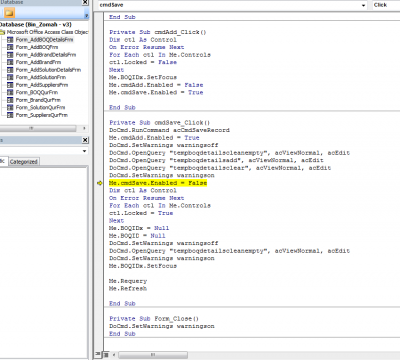400x360 pixels.
Task: Switch to the Categorized properties tab
Action: [x=23, y=162]
